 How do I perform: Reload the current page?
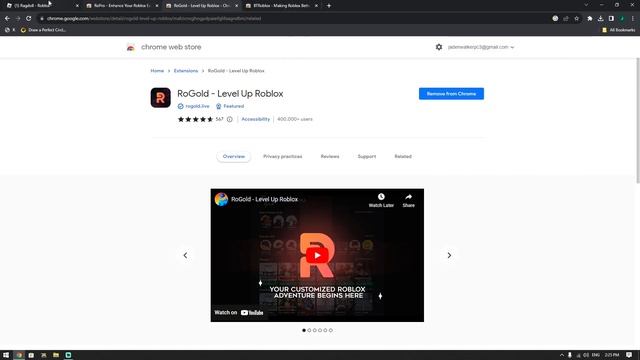29,18
